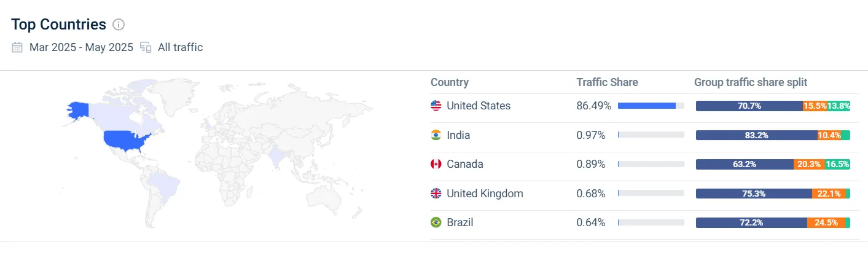The image size is (868, 255).
Task: Select the United States country name
Action: coord(479,106)
